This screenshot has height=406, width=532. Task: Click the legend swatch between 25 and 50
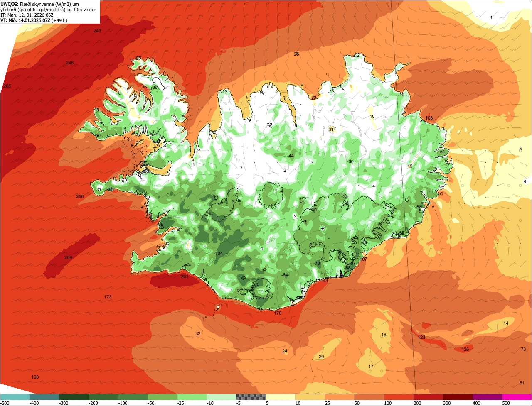(340, 397)
